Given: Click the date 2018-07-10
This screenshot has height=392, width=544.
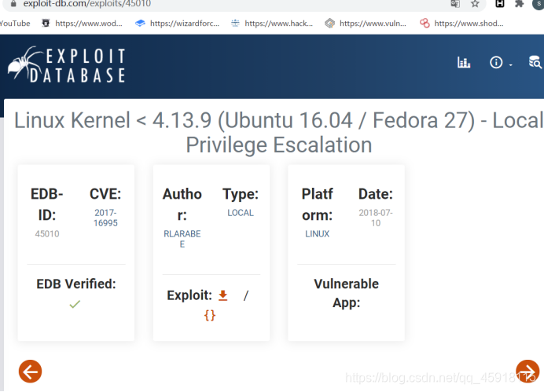Looking at the screenshot, I should pyautogui.click(x=376, y=218).
